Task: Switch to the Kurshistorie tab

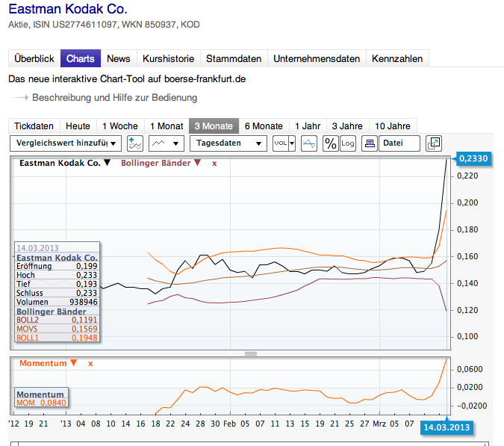Action: click(168, 58)
